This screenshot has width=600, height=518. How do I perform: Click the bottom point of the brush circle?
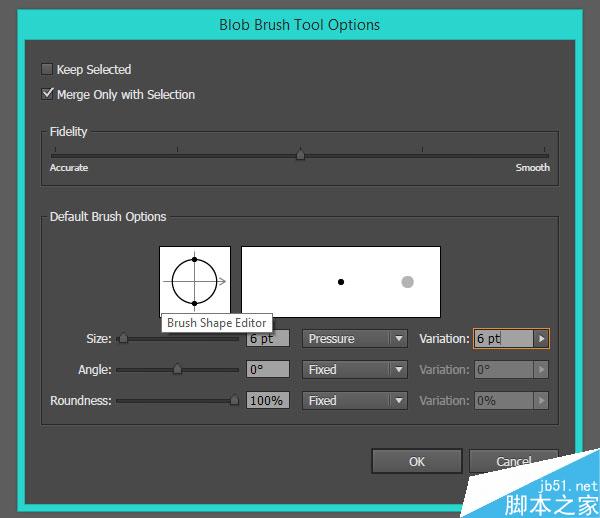click(x=194, y=303)
